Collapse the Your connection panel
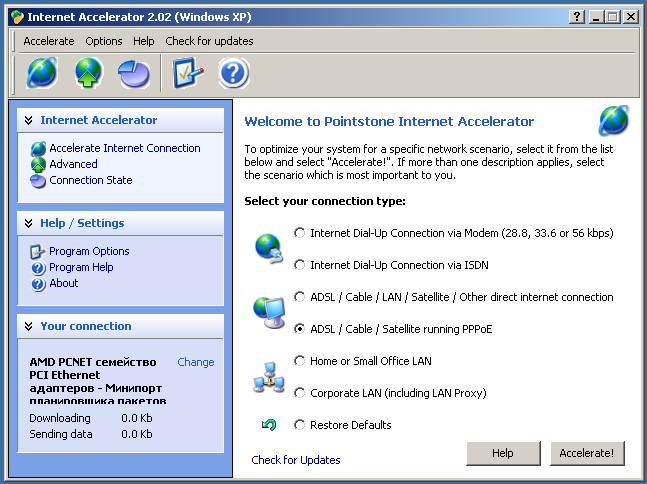 tap(28, 326)
